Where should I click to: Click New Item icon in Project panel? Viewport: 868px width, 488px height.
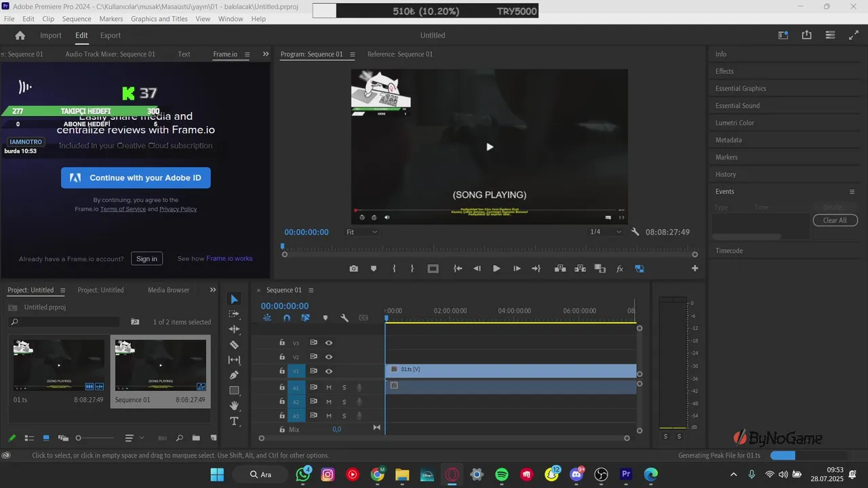coord(213,438)
